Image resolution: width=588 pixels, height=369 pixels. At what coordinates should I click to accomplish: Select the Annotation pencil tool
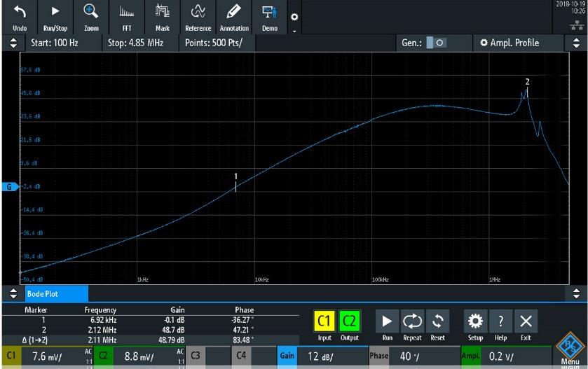point(233,13)
